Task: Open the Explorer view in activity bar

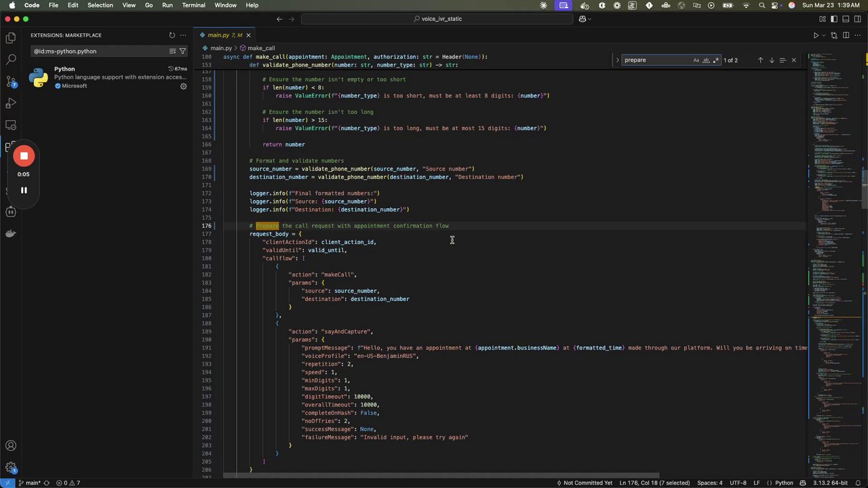Action: 11,38
